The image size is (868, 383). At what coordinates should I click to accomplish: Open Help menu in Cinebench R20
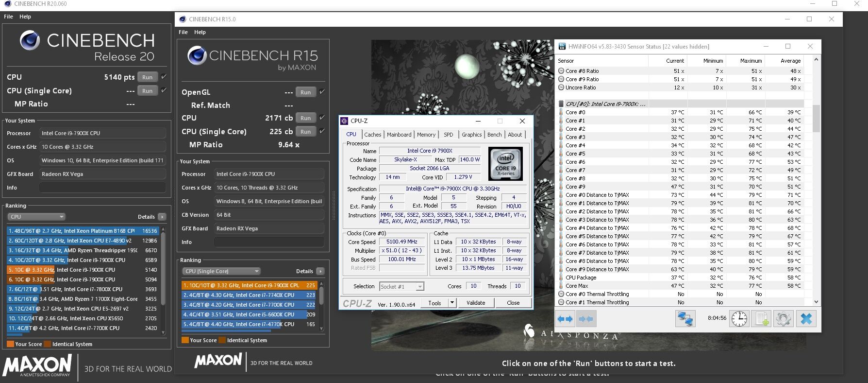point(25,17)
